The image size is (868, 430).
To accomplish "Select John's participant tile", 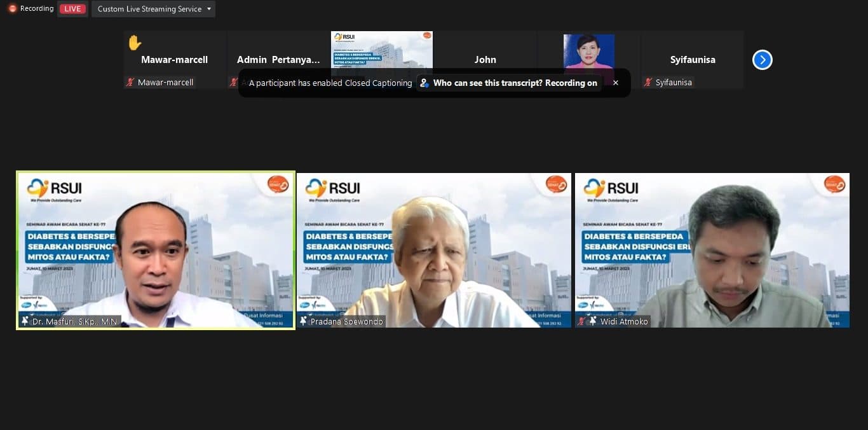I will coord(485,60).
